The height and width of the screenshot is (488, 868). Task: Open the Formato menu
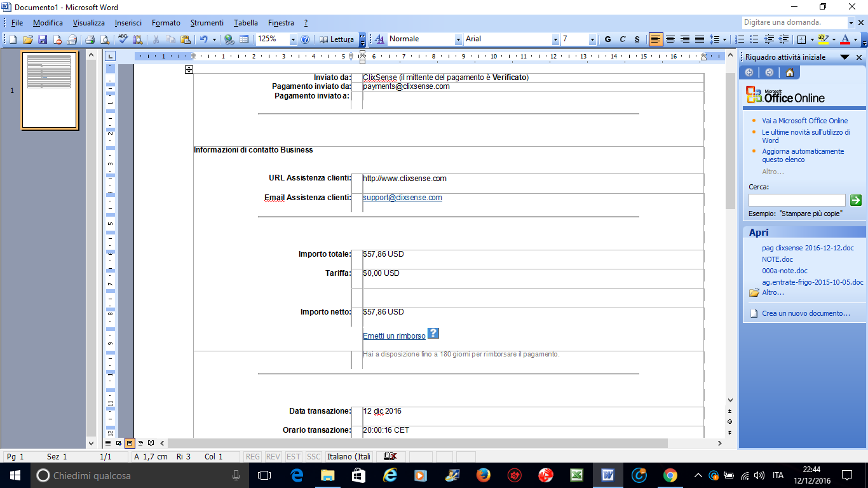pyautogui.click(x=166, y=23)
